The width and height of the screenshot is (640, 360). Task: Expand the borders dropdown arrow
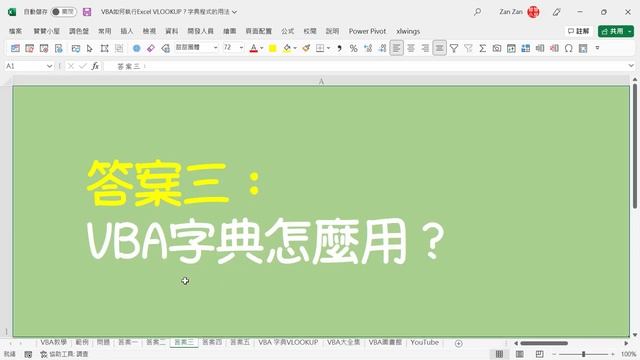329,48
